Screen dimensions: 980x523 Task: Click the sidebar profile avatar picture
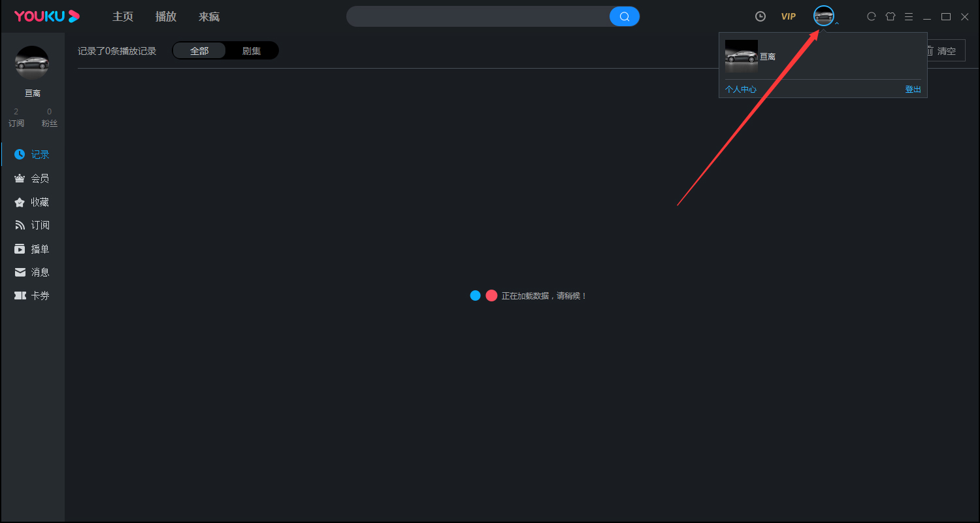(x=32, y=63)
